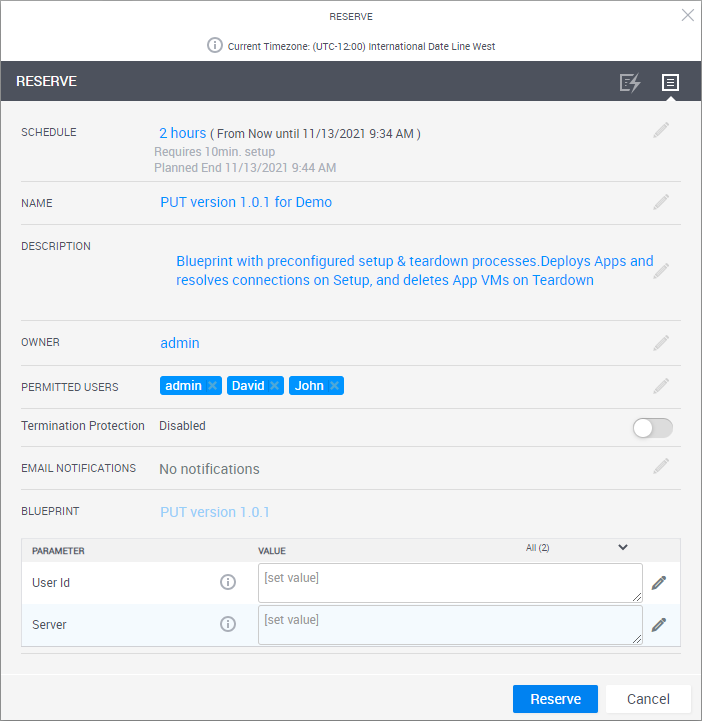Remove John from permitted users
The image size is (702, 721).
pyautogui.click(x=334, y=386)
